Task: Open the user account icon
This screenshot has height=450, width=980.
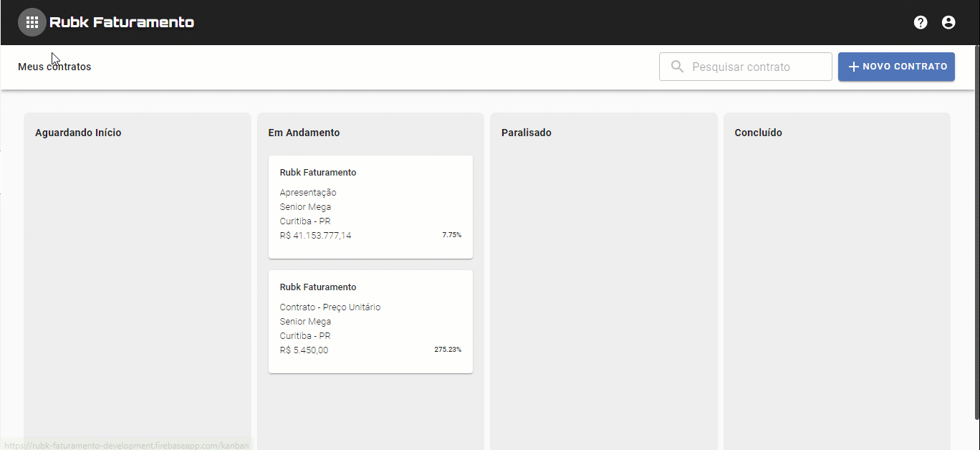Action: coord(948,22)
